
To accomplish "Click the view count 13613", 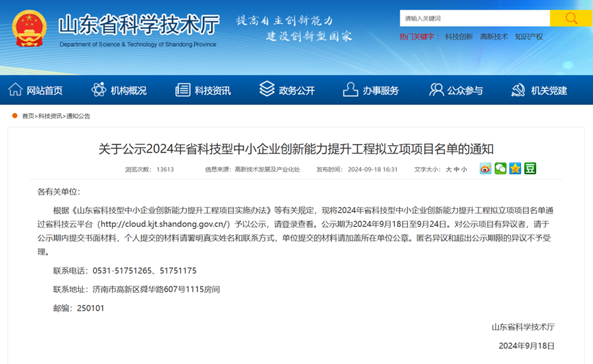I will [165, 169].
